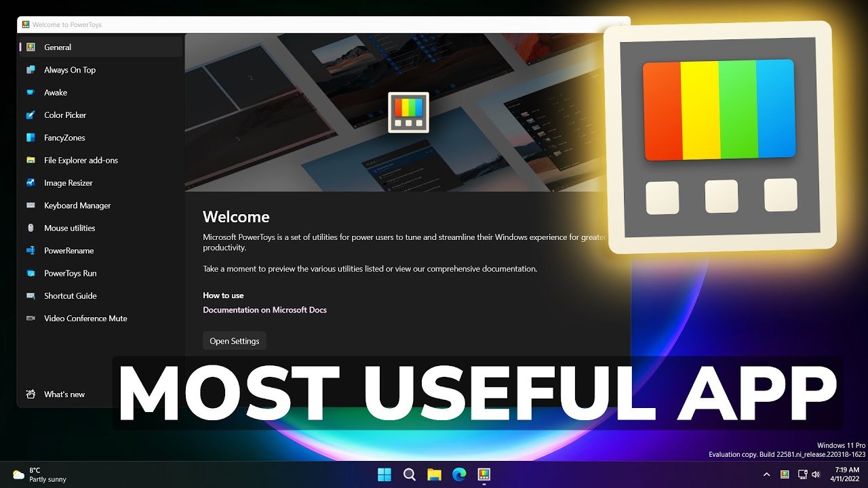Image resolution: width=868 pixels, height=488 pixels.
Task: Click the Open Settings button
Action: point(235,341)
